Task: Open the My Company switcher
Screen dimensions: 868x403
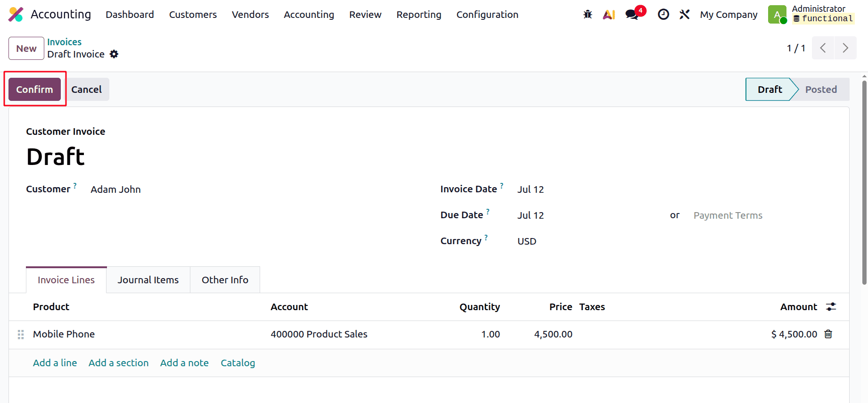Action: (729, 15)
